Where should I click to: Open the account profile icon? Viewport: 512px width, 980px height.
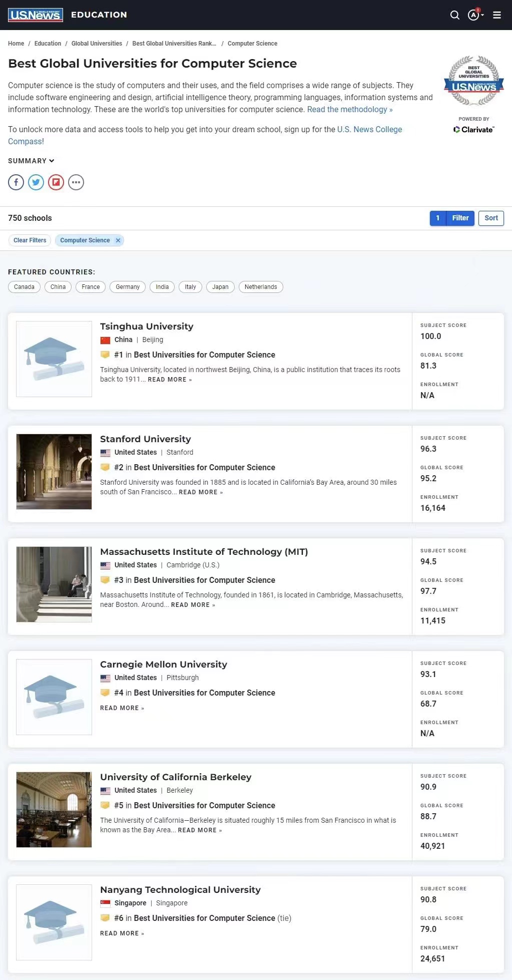point(475,15)
